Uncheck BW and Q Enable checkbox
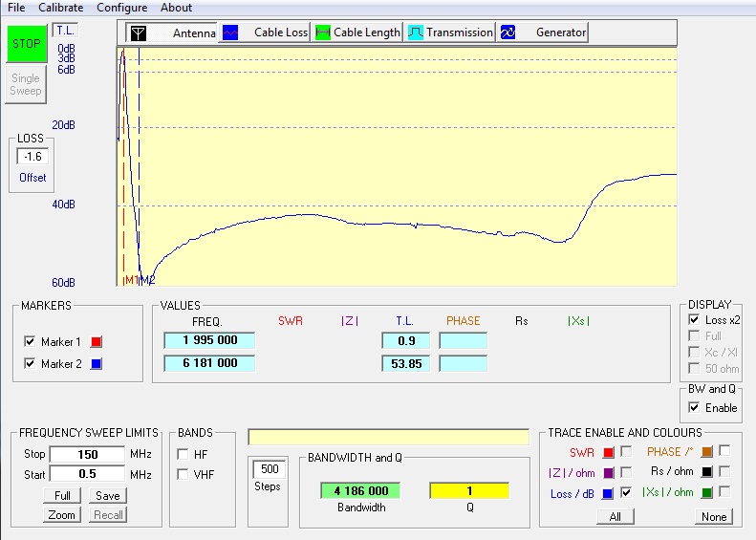756x540 pixels. pos(695,408)
